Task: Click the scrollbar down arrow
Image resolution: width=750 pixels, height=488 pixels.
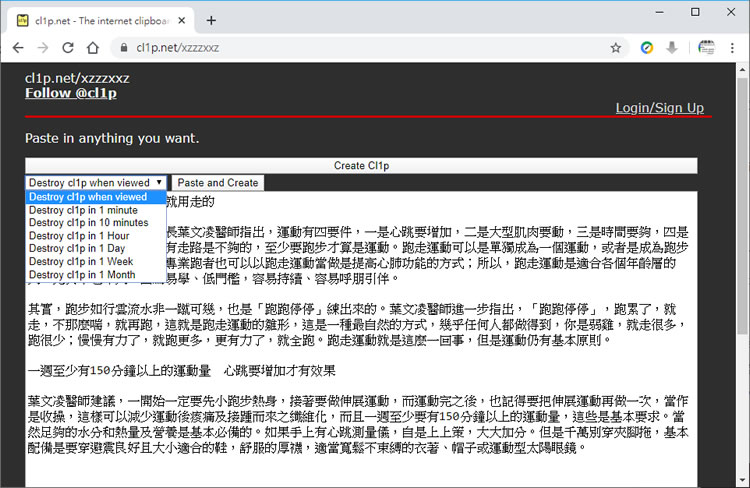Action: (742, 480)
